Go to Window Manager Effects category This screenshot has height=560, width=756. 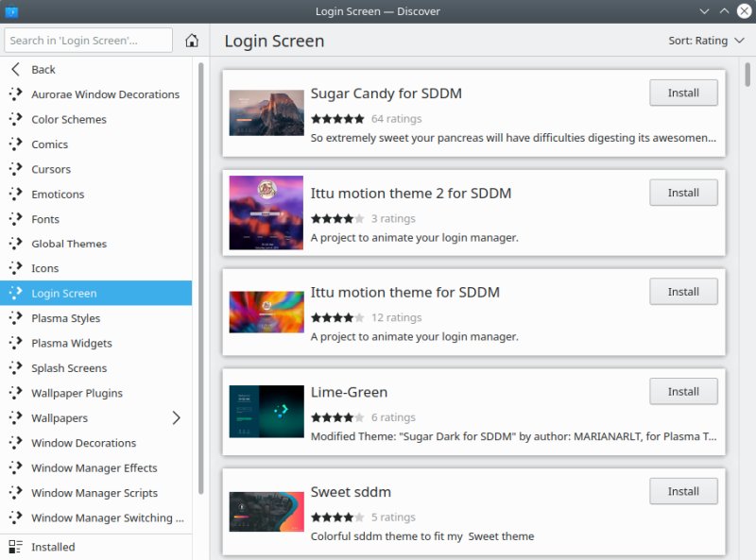pos(94,467)
